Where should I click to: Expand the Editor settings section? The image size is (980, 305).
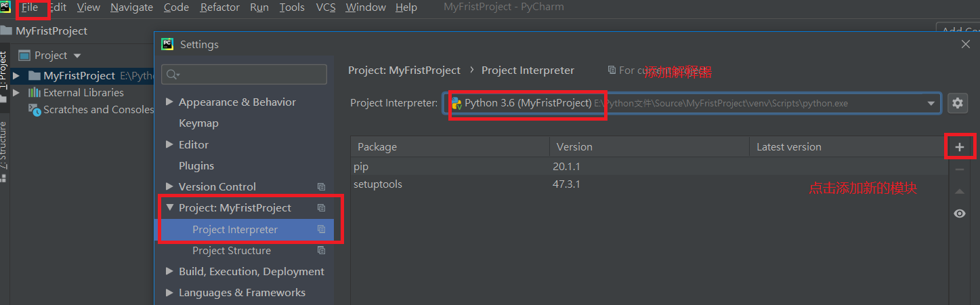click(169, 144)
